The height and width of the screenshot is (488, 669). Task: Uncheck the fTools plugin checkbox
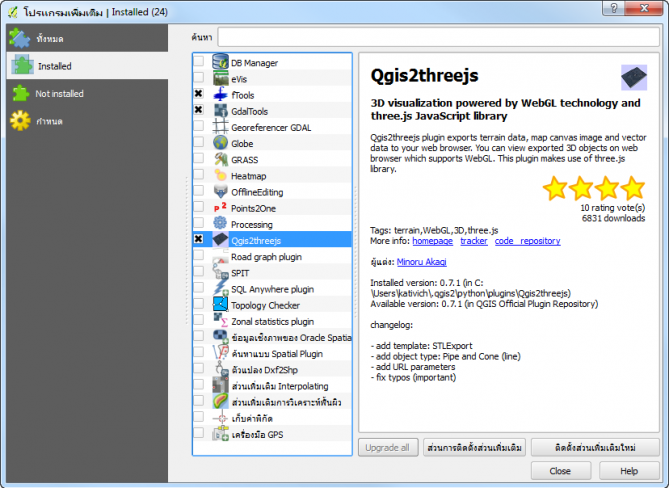point(199,93)
